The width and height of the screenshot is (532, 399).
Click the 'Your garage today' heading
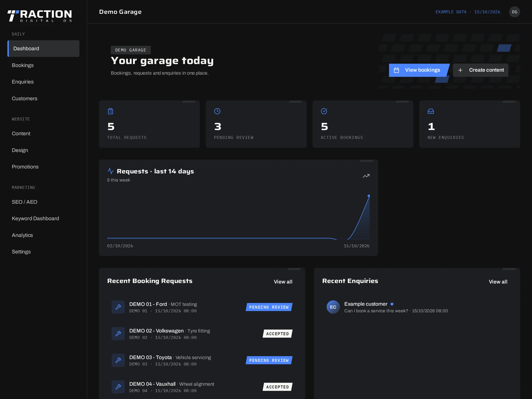tap(162, 61)
